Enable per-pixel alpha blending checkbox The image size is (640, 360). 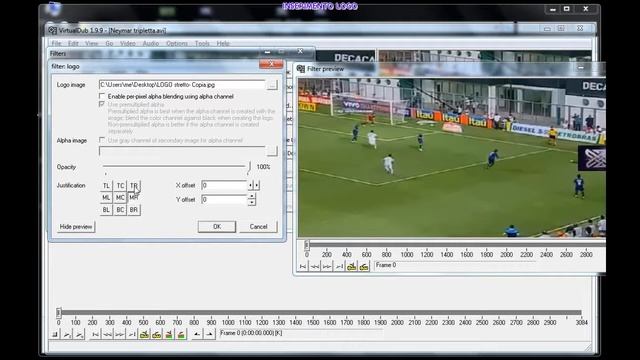pyautogui.click(x=102, y=96)
